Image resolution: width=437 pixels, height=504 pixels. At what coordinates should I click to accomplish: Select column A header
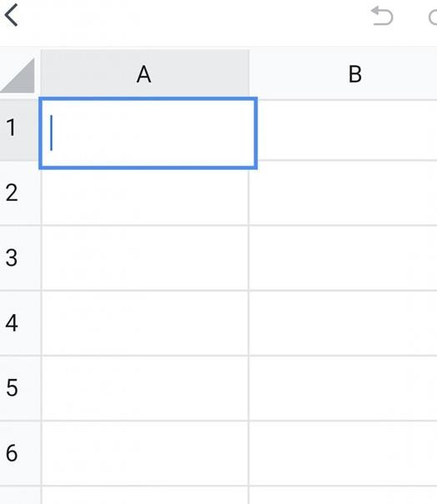(x=145, y=73)
